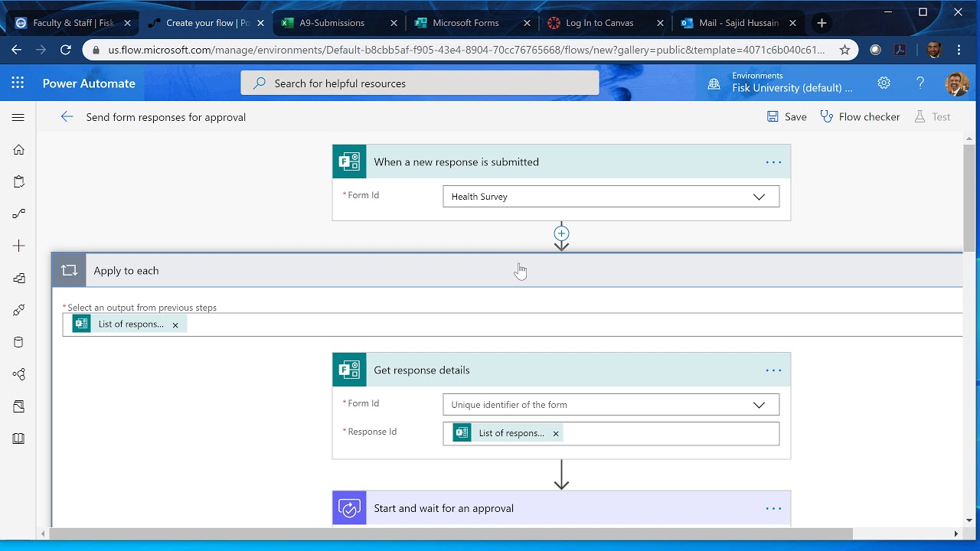Open the approval step's three-dot menu

(773, 509)
